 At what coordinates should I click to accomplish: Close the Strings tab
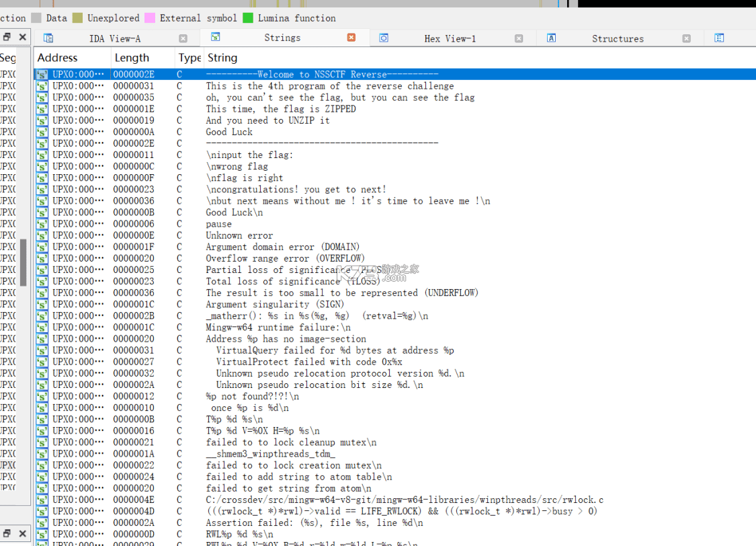click(x=351, y=37)
